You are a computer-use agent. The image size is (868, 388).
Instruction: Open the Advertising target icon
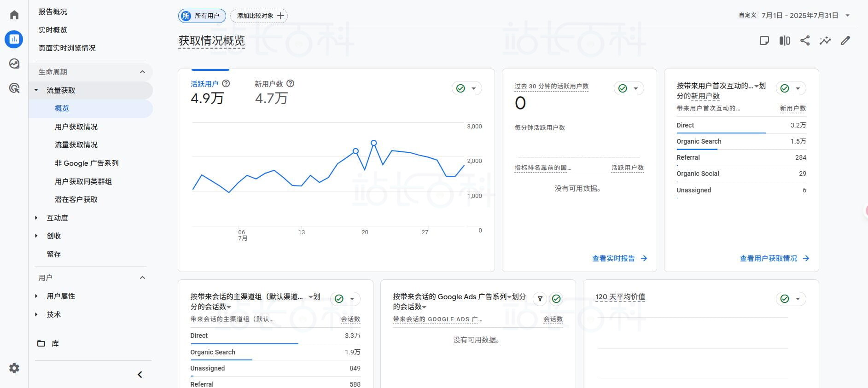pos(14,88)
